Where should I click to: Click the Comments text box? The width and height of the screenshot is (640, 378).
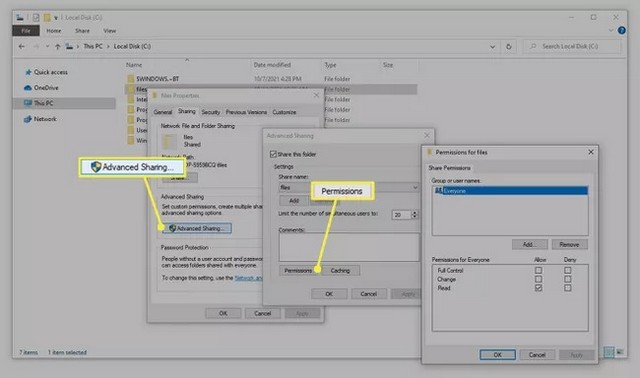[x=349, y=247]
